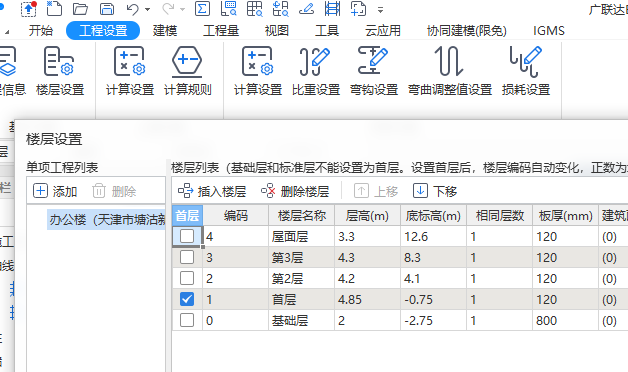Click 底标高 cell 4.1

point(433,278)
